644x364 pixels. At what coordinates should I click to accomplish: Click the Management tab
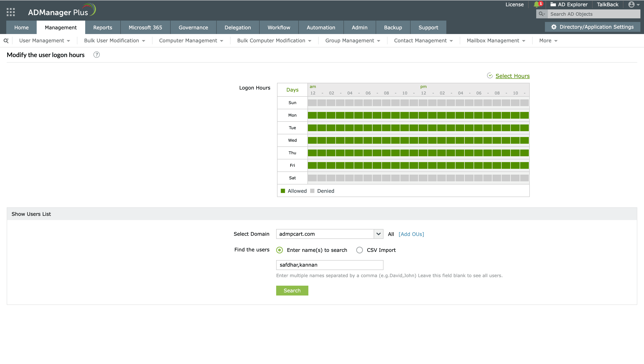tap(61, 27)
